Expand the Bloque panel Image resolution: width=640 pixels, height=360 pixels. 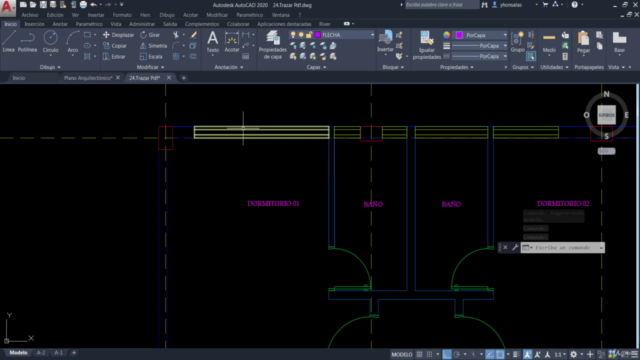[x=393, y=67]
